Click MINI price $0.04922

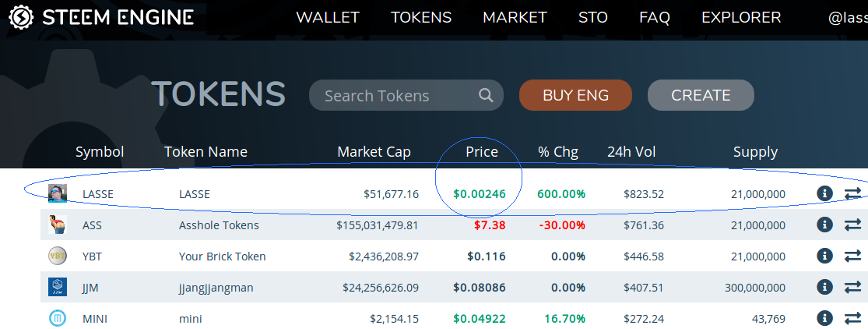[480, 318]
